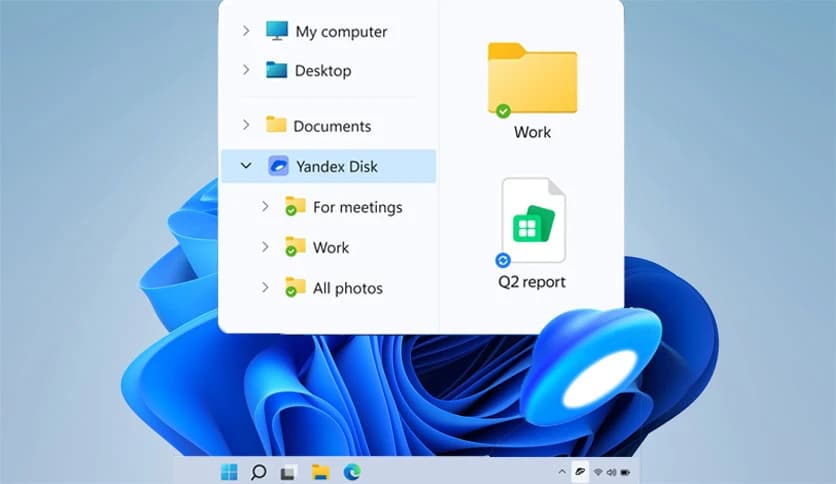
Task: Open Wi-Fi network tray icon
Action: pos(598,472)
